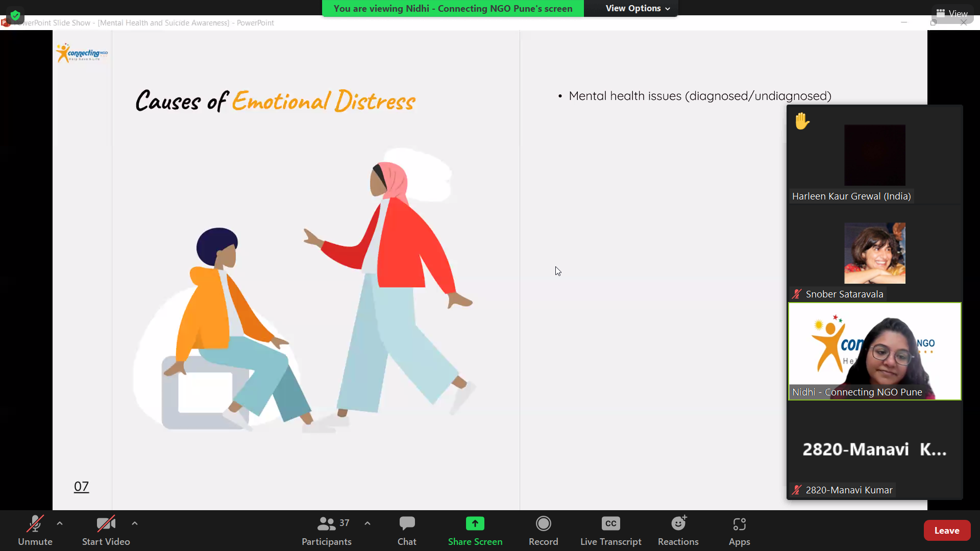980x551 pixels.
Task: Open the Participants panel
Action: 327,531
